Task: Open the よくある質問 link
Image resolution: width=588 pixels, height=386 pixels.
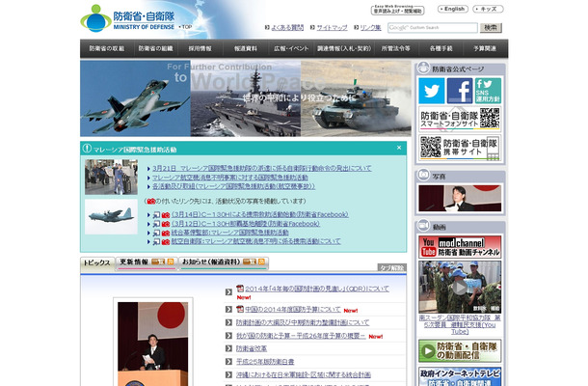Action: 287,27
